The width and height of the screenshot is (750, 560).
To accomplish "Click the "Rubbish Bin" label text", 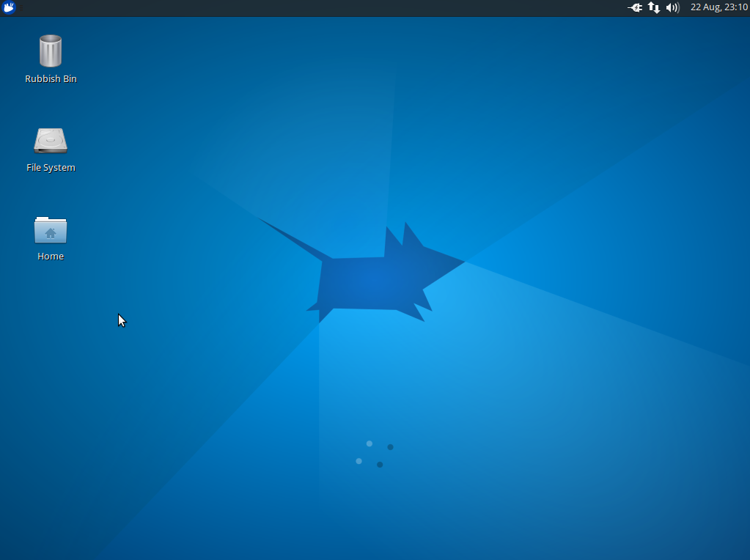I will pyautogui.click(x=51, y=79).
